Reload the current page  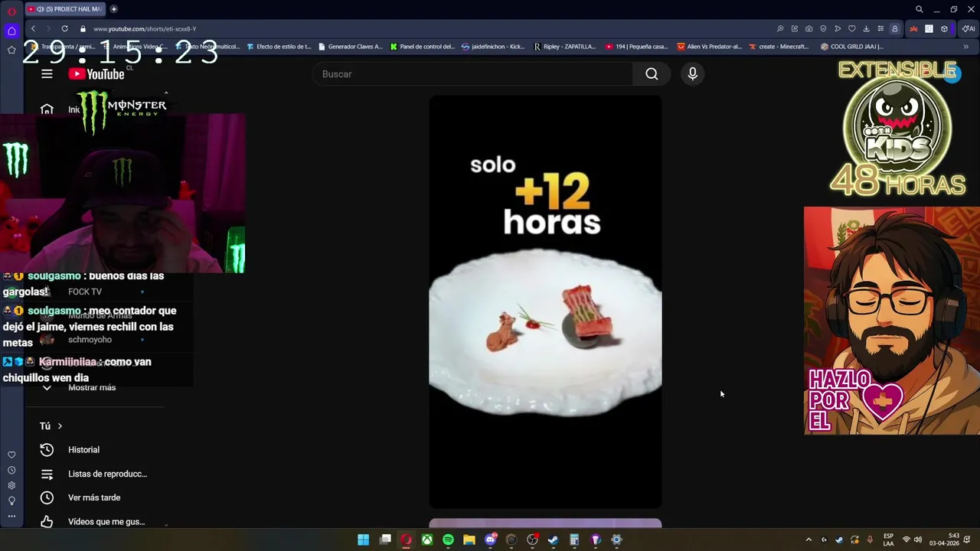coord(64,29)
